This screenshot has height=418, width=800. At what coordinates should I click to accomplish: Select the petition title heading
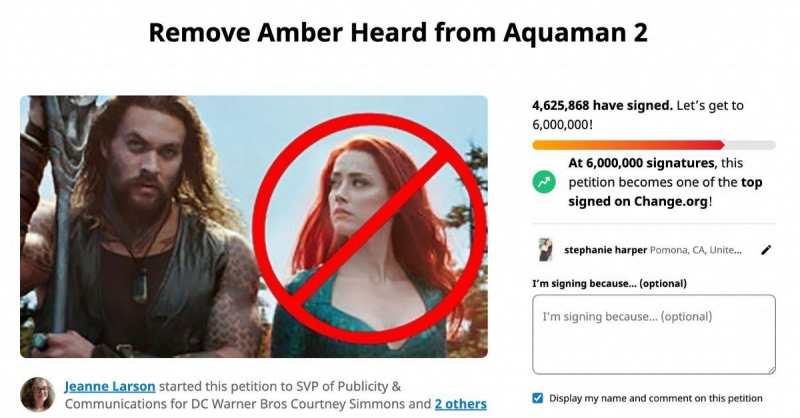pos(398,33)
